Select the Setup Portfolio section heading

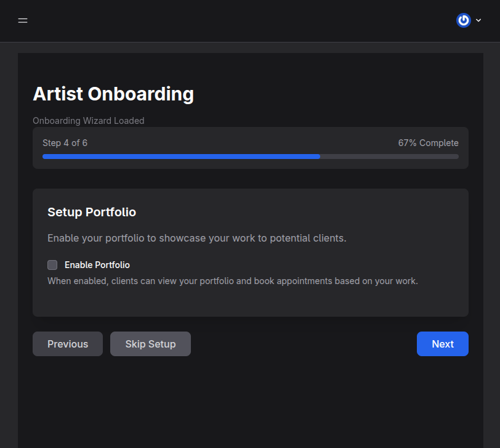(x=91, y=211)
